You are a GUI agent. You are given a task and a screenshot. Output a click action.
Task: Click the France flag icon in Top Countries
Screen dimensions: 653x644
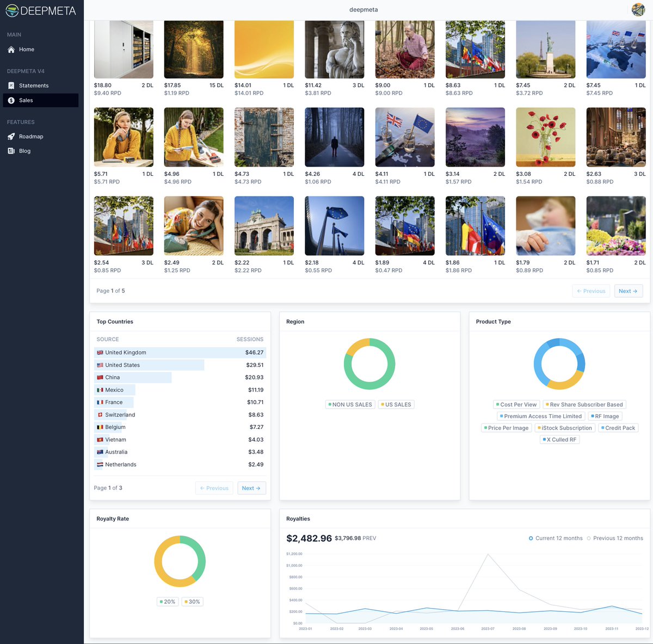[x=100, y=402]
